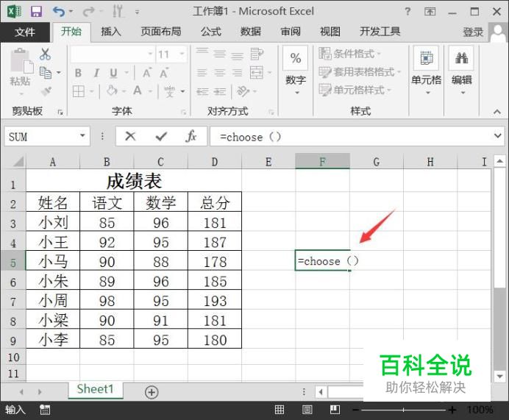Click the zoom slider track

(403, 410)
